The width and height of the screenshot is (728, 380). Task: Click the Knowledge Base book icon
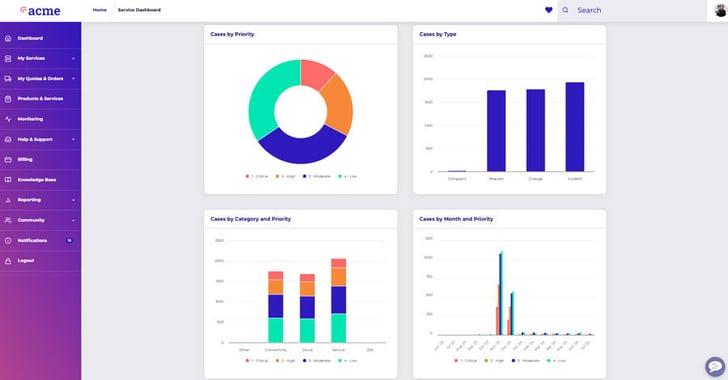[8, 180]
